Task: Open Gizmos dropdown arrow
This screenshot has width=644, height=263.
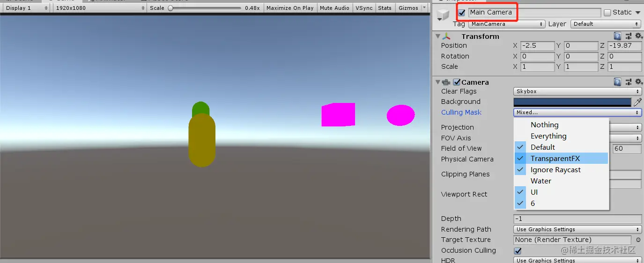Action: [425, 8]
